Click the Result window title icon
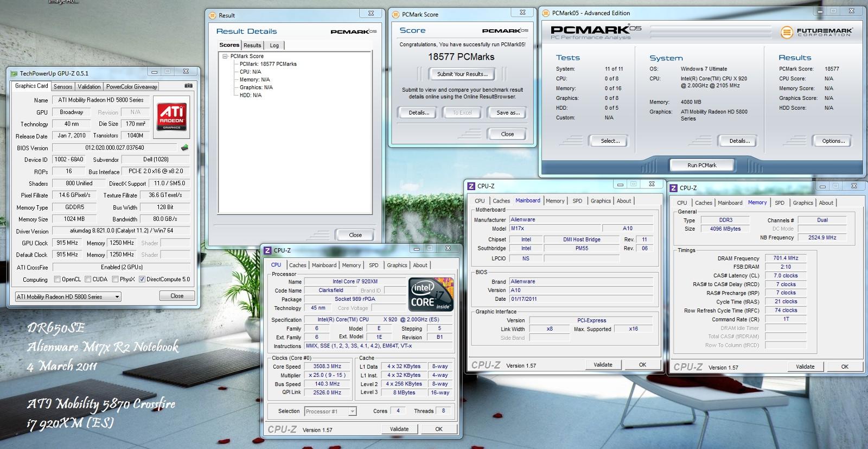 coord(213,15)
